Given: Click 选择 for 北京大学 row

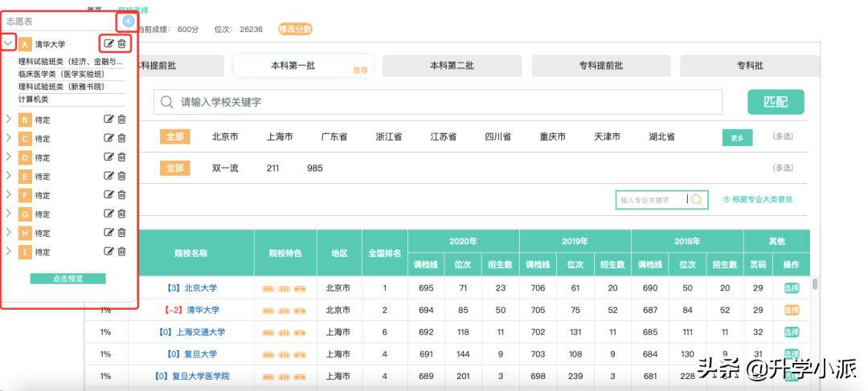Looking at the screenshot, I should tap(791, 288).
